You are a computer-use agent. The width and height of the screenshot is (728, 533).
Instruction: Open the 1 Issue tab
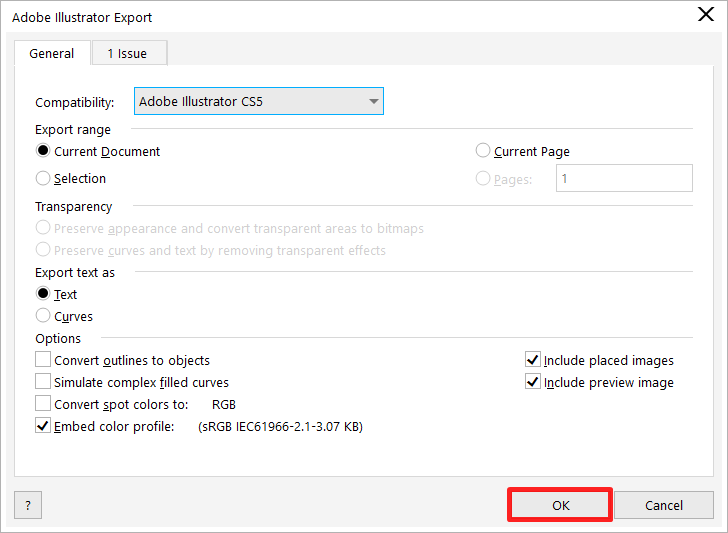pos(130,53)
